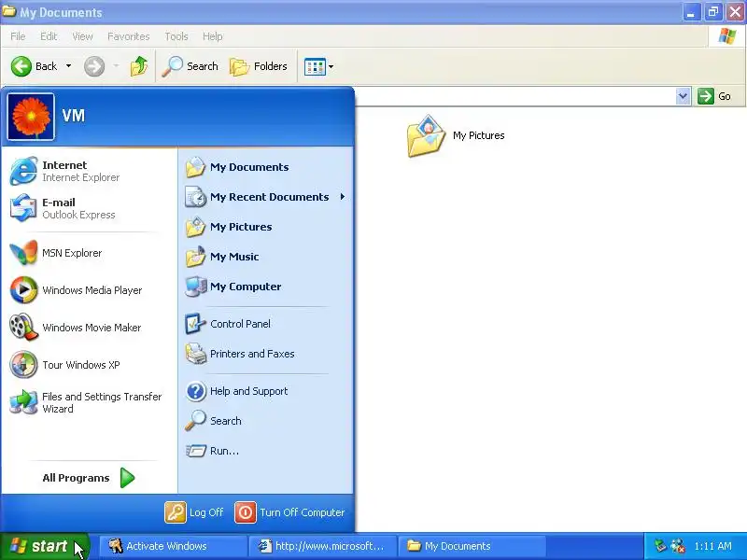
Task: Switch to My Documents taskbar button
Action: tap(472, 546)
